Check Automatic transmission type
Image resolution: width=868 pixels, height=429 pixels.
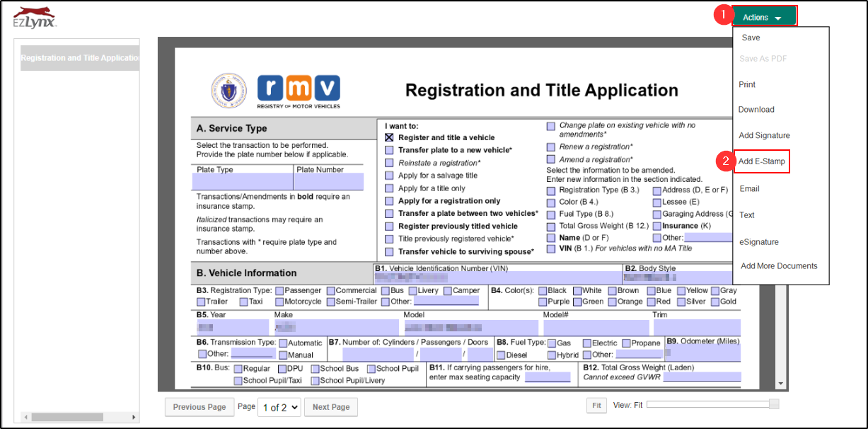(283, 343)
